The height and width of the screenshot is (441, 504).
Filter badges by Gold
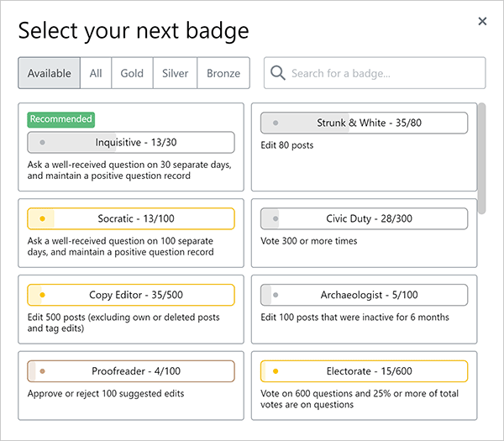[x=132, y=73]
